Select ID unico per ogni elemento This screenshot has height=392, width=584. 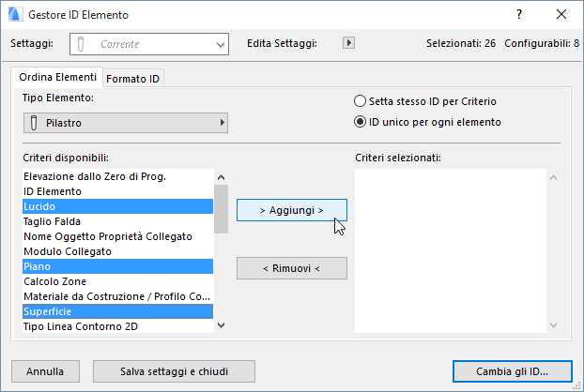click(x=361, y=122)
